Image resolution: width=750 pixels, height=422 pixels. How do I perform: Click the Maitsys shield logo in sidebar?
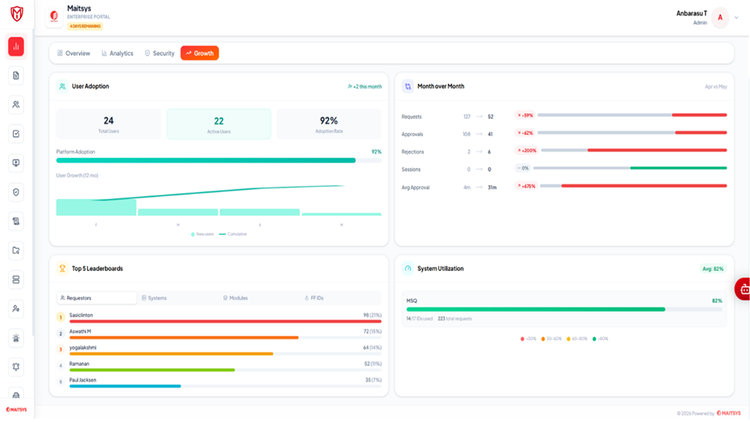(x=17, y=13)
